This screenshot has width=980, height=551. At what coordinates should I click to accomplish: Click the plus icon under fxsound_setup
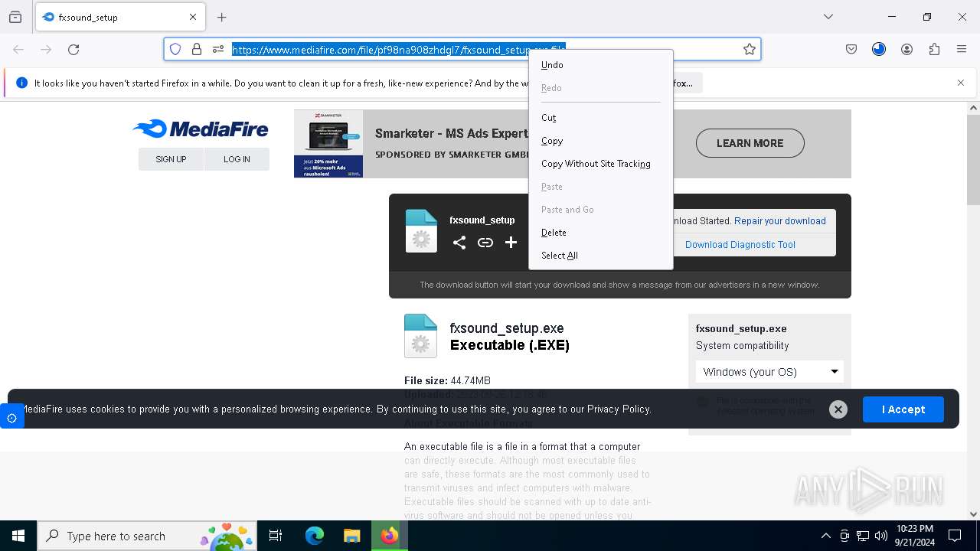[x=511, y=243]
